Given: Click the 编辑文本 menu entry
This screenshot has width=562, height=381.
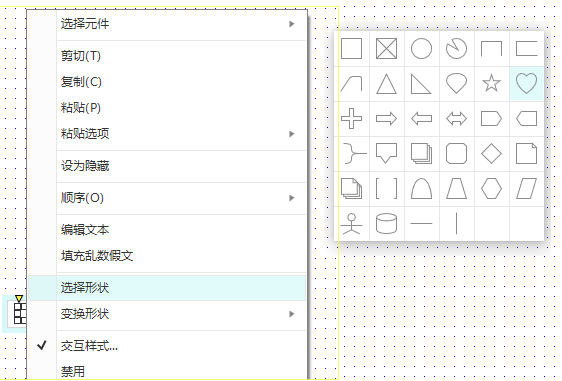Looking at the screenshot, I should click(x=167, y=230).
